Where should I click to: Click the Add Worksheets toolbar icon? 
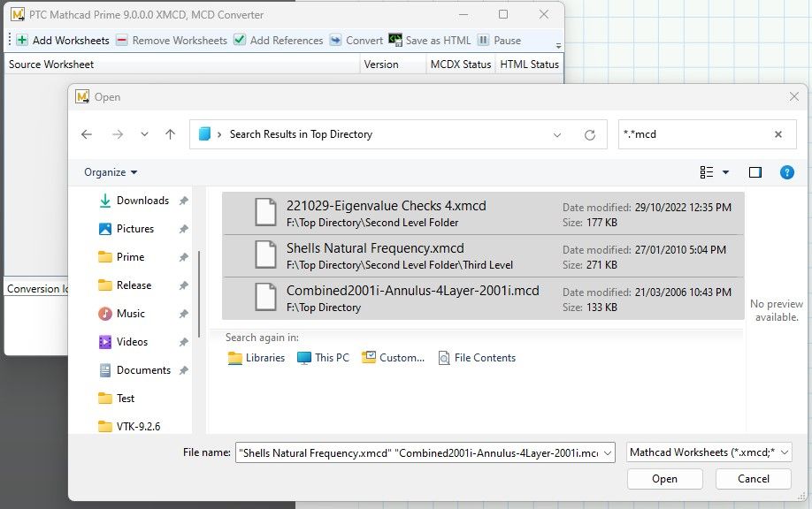22,41
